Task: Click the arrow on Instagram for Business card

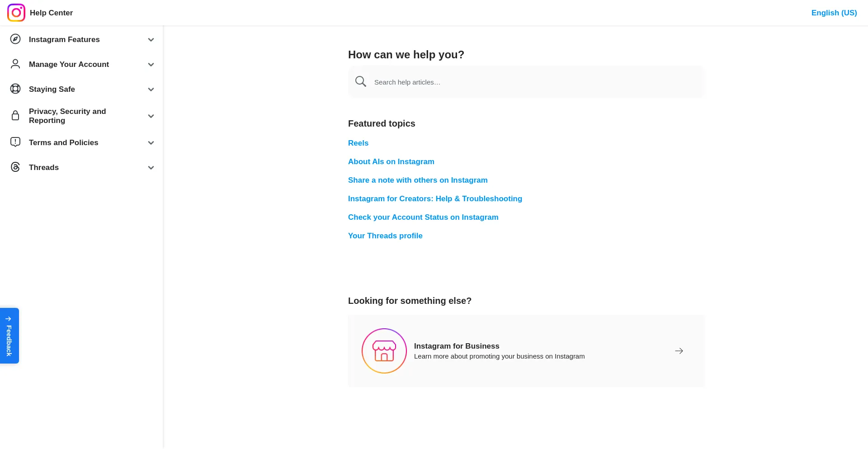Action: click(x=679, y=351)
